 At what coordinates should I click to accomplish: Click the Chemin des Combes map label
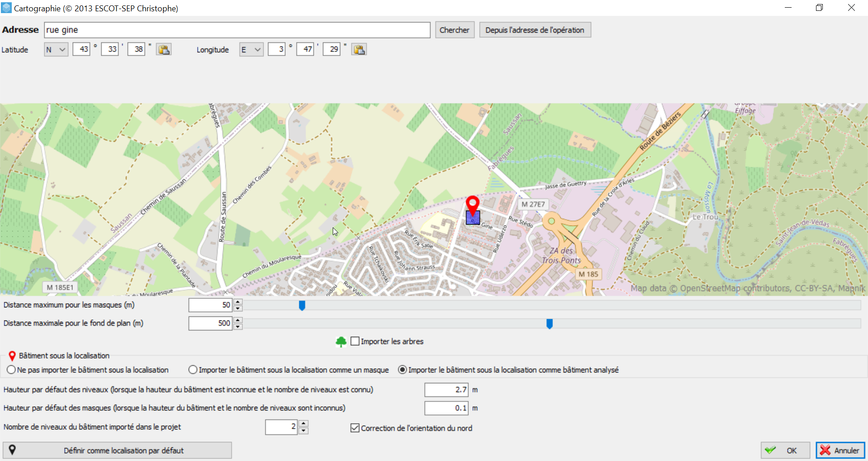click(252, 185)
